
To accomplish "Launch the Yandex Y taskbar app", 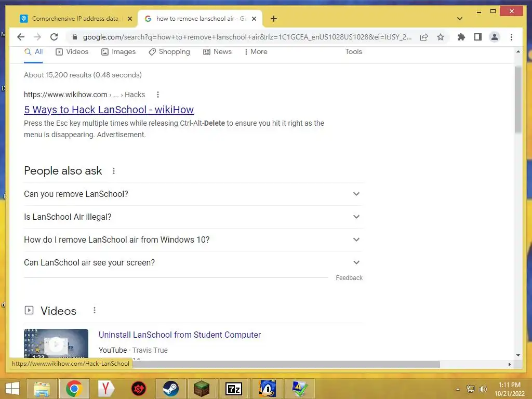I will pyautogui.click(x=106, y=389).
